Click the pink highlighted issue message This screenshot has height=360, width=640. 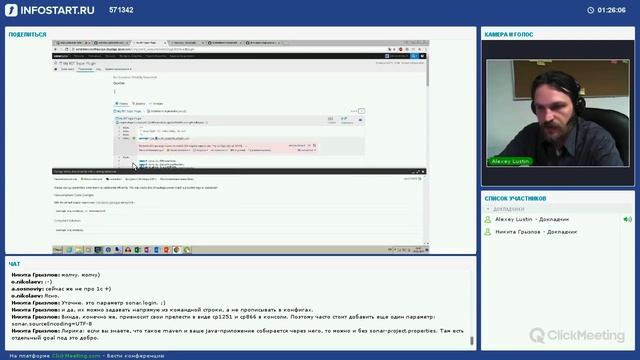(227, 148)
